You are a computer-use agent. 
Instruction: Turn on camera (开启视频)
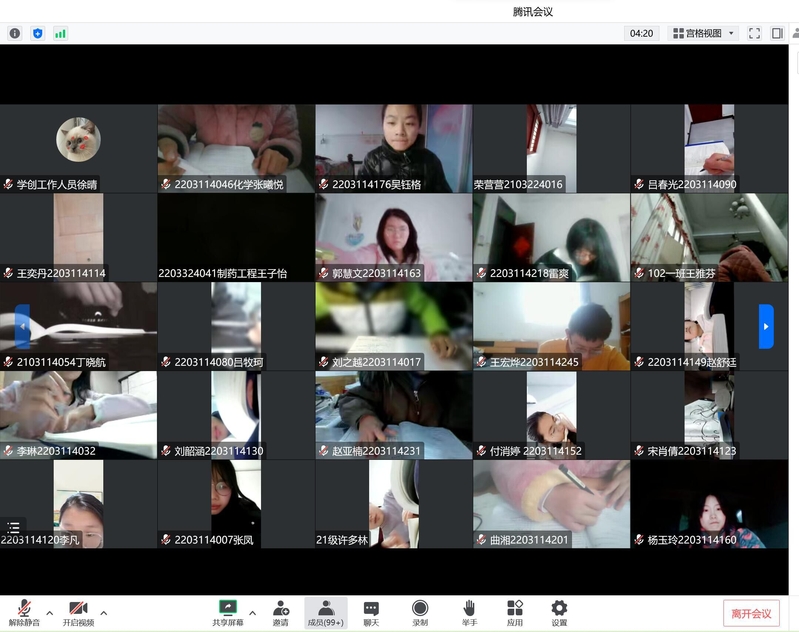pos(79,612)
